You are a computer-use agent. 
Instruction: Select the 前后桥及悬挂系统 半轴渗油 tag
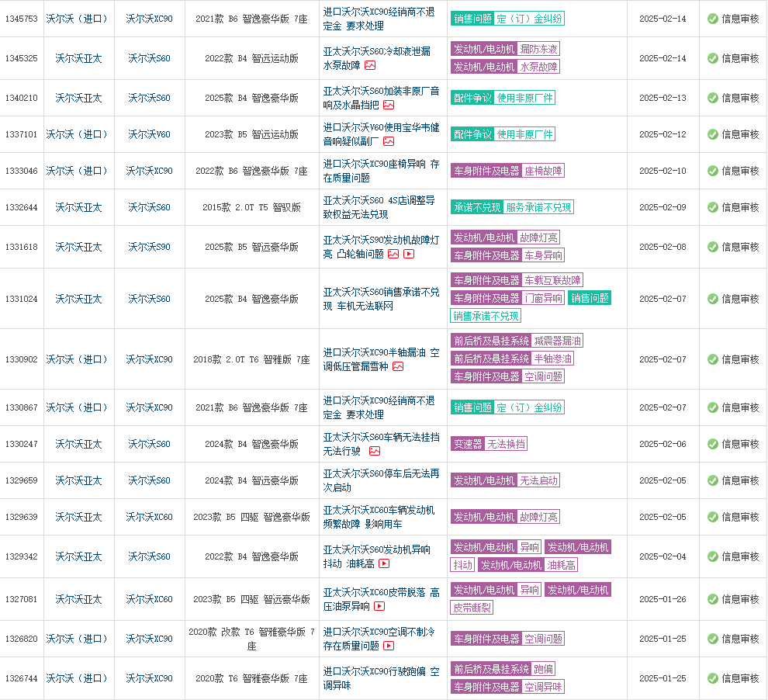[512, 359]
